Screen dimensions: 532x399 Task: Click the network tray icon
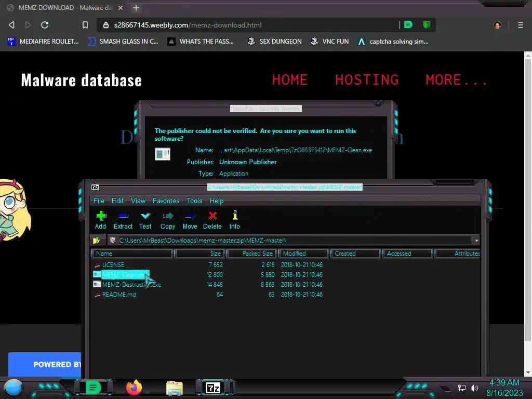pos(462,388)
